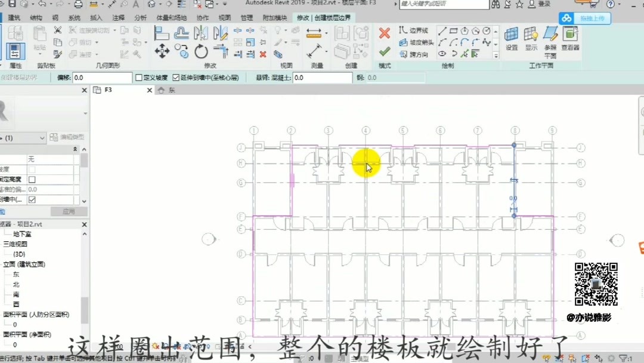
Task: Toggle the 固定高度 checkbox in properties
Action: click(32, 180)
